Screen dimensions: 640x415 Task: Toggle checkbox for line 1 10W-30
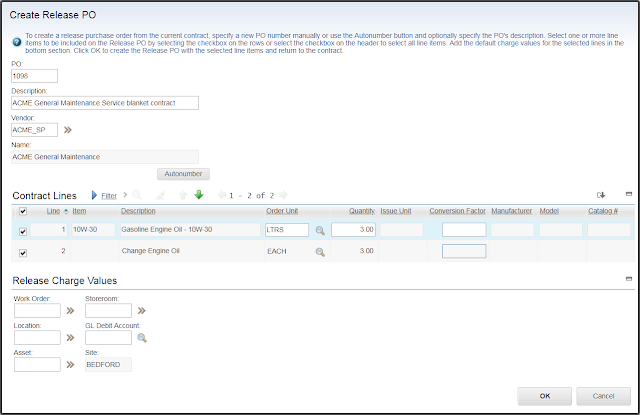coord(23,231)
